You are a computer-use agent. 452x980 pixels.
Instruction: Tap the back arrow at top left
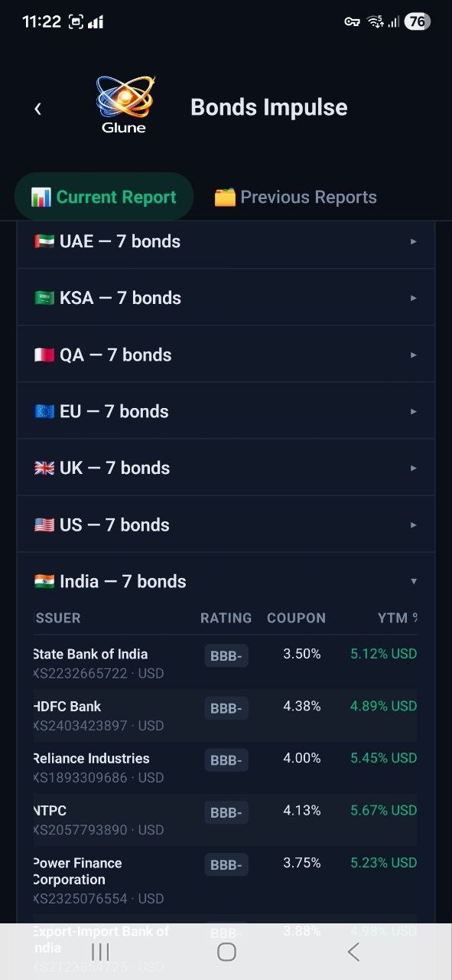(37, 108)
